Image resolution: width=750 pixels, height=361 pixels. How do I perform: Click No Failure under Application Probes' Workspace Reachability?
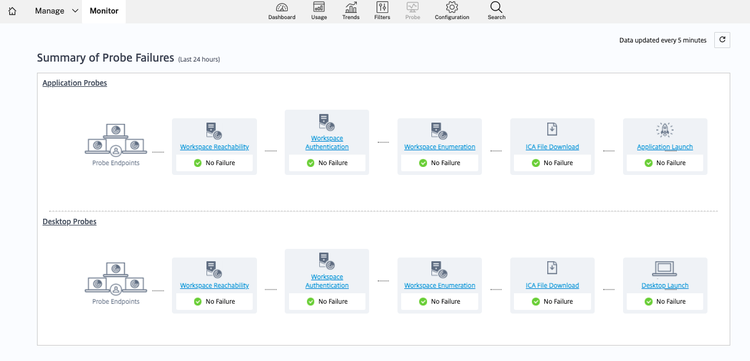tap(214, 163)
